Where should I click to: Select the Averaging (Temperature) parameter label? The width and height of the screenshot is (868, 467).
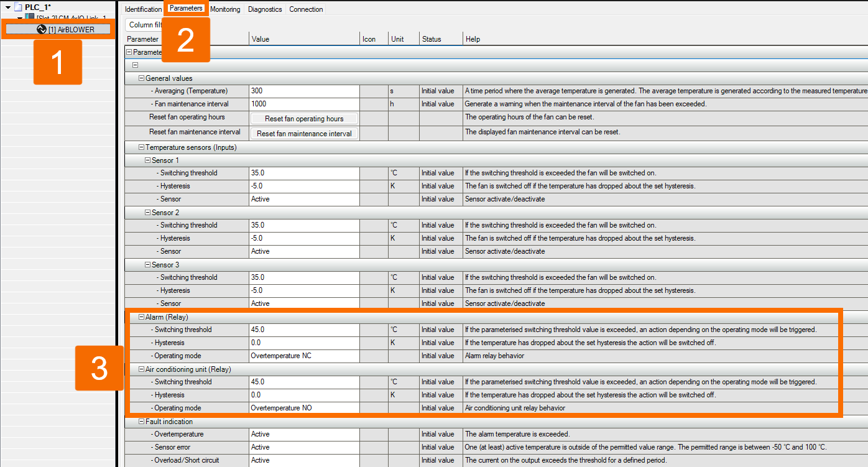point(191,91)
